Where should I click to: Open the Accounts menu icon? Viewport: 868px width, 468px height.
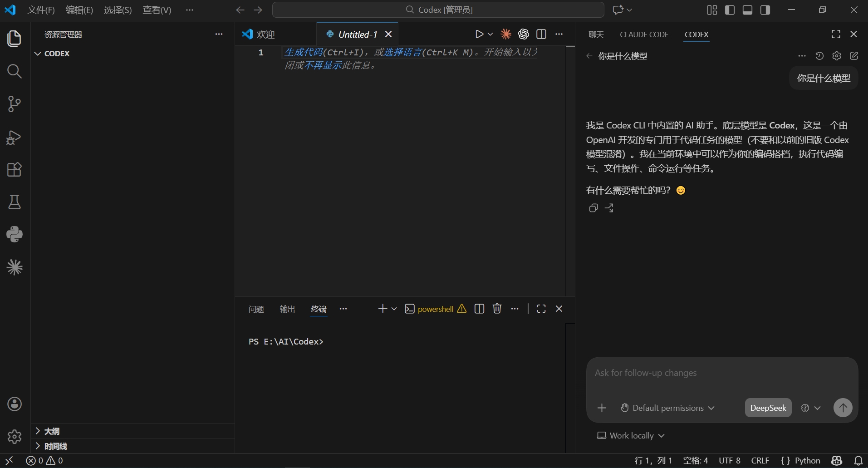pos(15,404)
